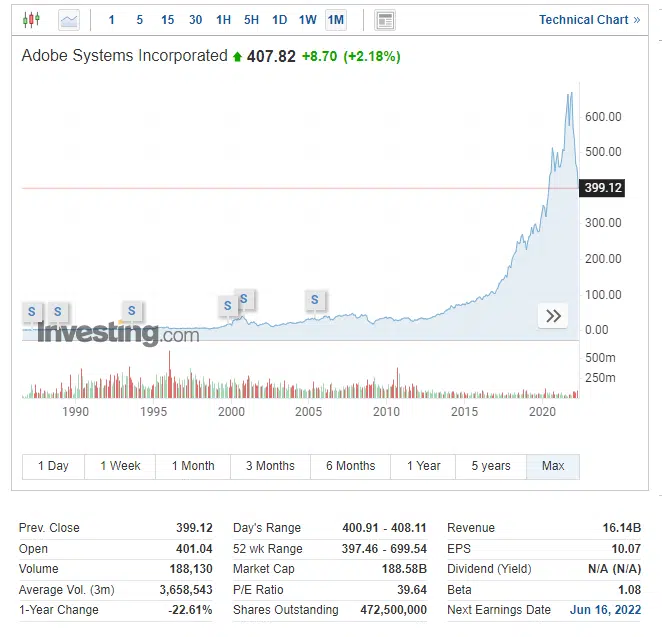662x637 pixels.
Task: Show the 1 Year range
Action: [423, 466]
